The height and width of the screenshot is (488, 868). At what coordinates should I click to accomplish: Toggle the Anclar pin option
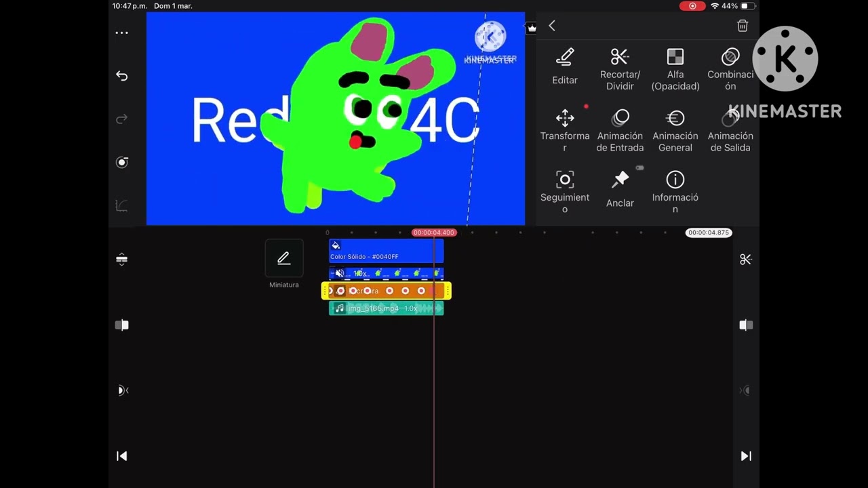click(620, 189)
